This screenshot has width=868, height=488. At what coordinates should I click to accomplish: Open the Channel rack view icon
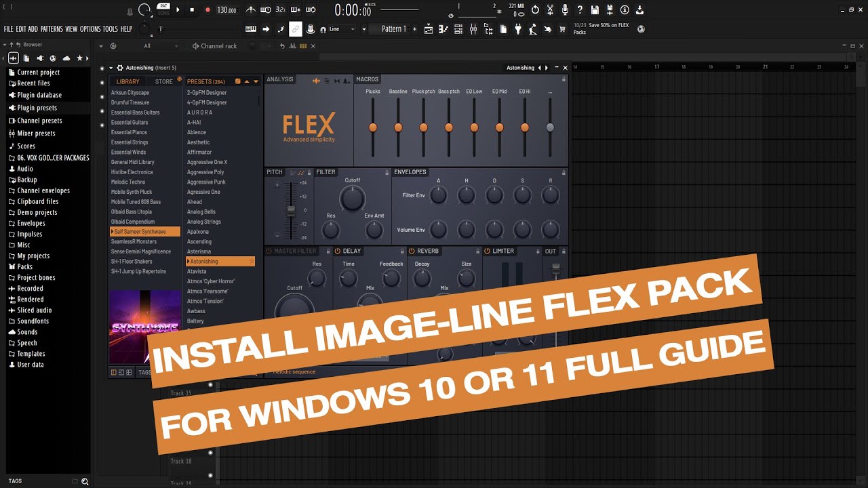tap(458, 29)
